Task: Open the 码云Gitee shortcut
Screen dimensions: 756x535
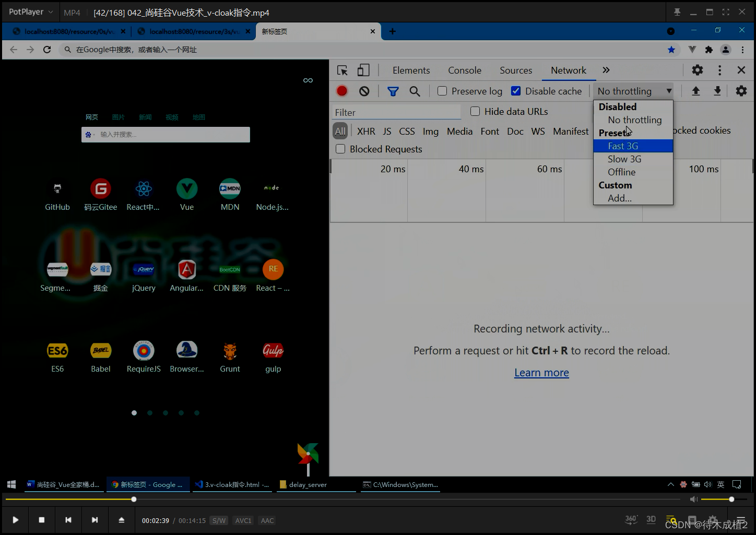Action: [101, 195]
